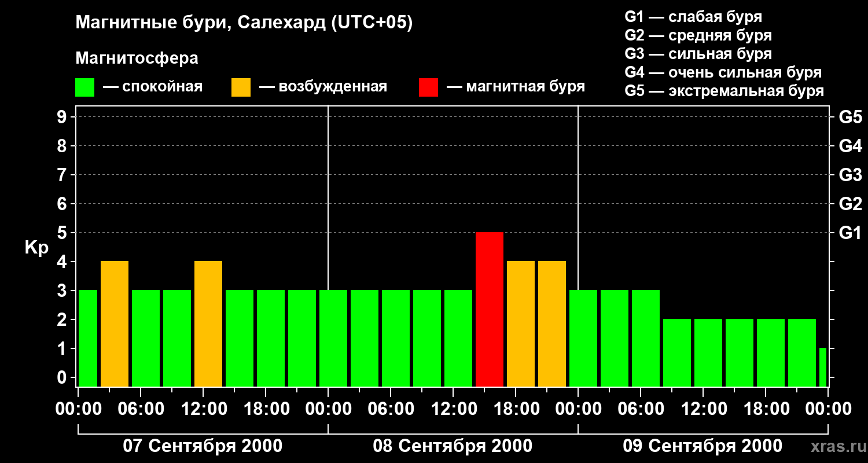The width and height of the screenshot is (868, 463).
Task: Click the green 'спокойная' legend swatch
Action: (85, 87)
